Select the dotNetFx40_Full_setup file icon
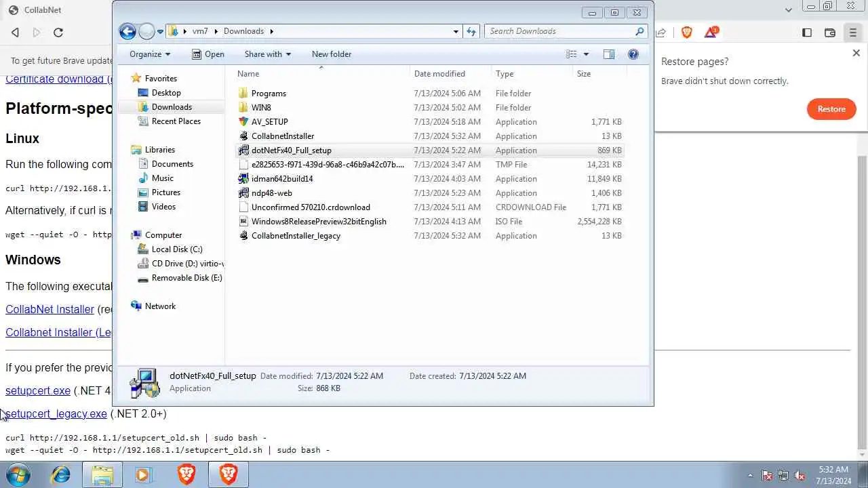Screen dimensions: 868x488 [243, 150]
